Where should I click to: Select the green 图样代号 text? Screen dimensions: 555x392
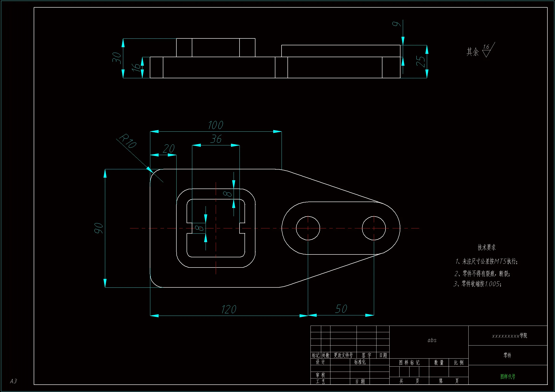click(508, 377)
